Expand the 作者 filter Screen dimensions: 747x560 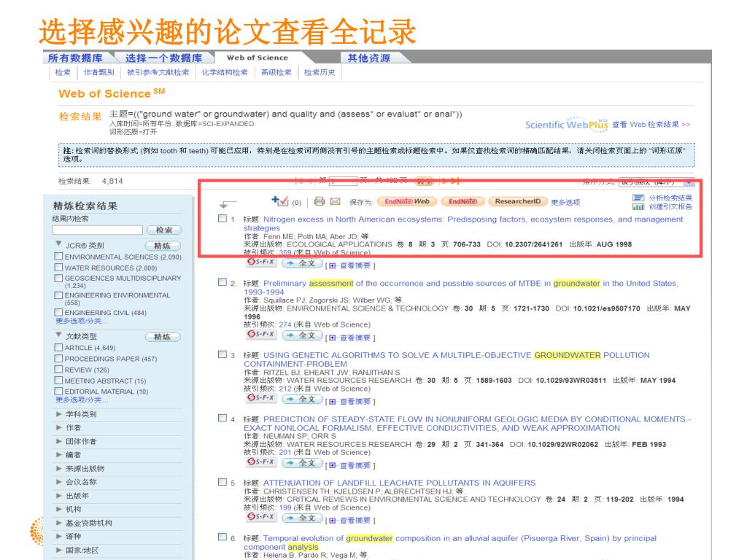point(59,427)
